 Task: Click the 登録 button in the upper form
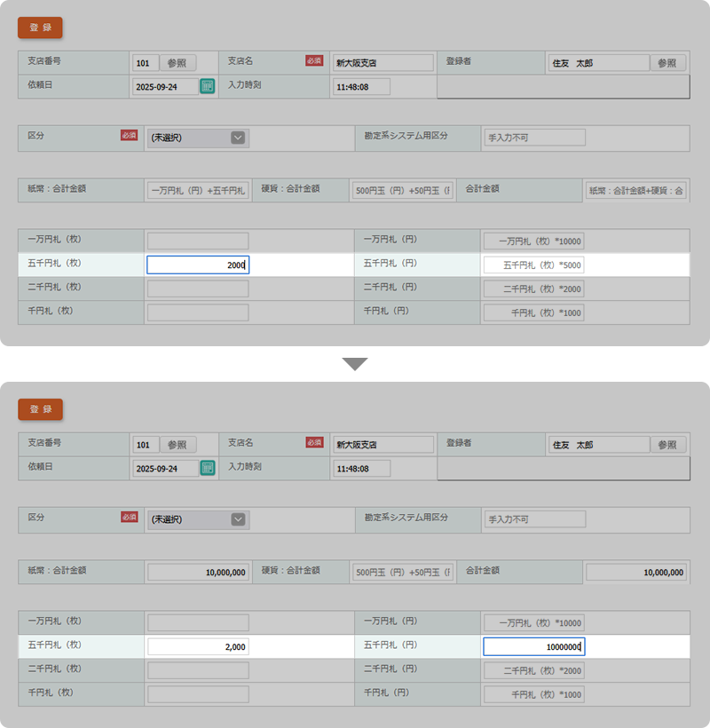[40, 28]
